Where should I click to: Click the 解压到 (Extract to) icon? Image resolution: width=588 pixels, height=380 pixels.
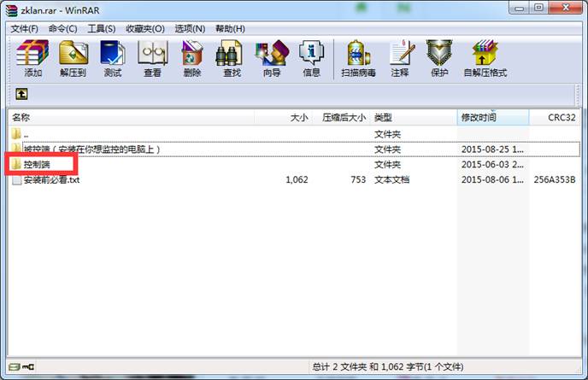coord(73,58)
